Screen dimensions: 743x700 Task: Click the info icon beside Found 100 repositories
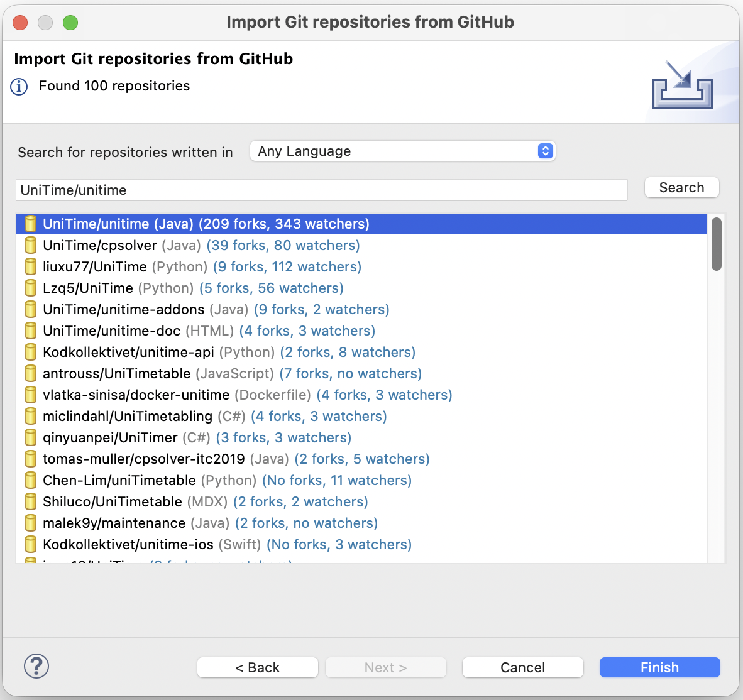[19, 87]
